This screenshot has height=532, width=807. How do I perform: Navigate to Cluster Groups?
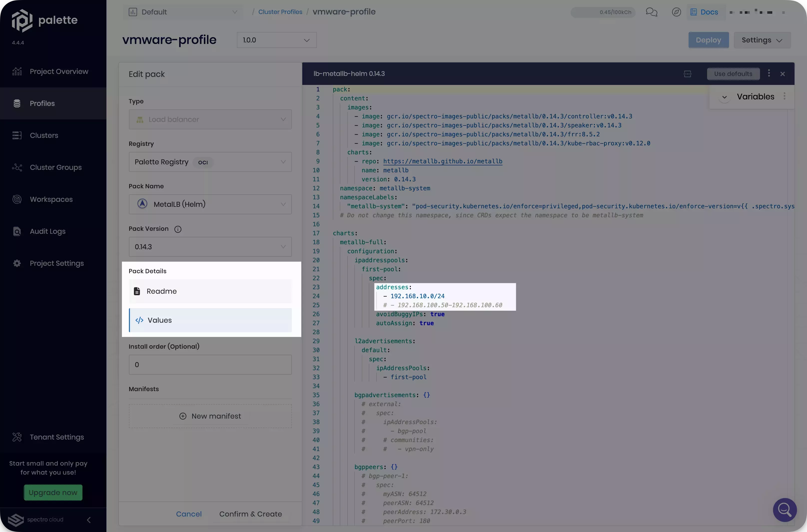pos(53,167)
